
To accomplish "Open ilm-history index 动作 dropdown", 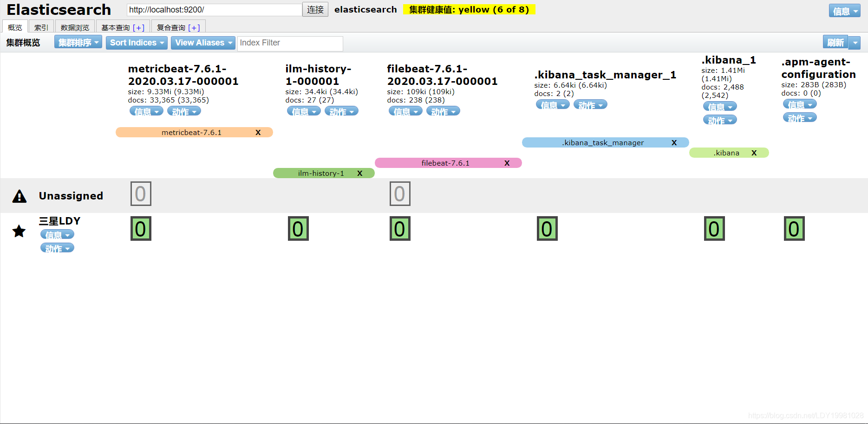I will pos(341,111).
